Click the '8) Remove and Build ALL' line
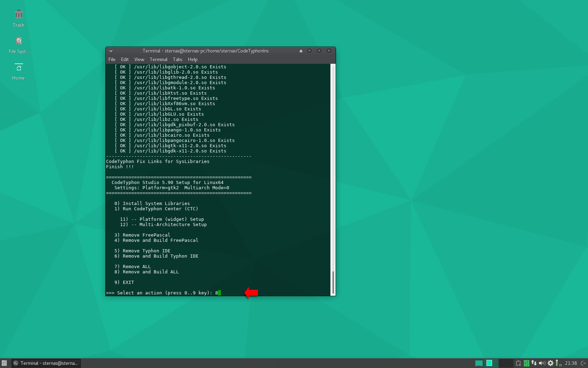This screenshot has width=588, height=368. (x=147, y=272)
